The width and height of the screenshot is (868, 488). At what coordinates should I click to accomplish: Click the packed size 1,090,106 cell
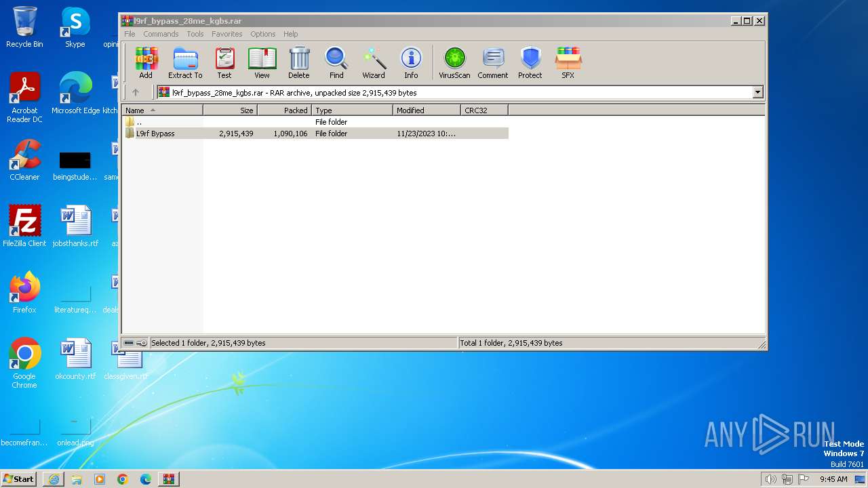coord(290,134)
